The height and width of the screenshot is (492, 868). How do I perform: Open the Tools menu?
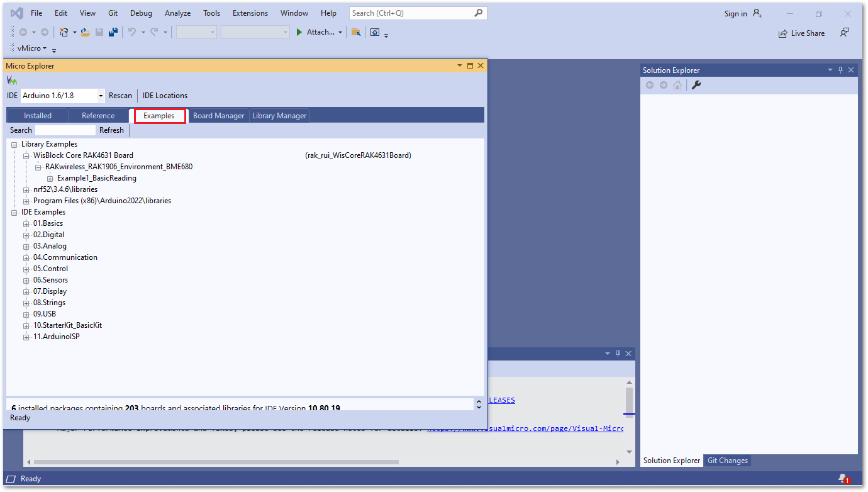coord(212,13)
